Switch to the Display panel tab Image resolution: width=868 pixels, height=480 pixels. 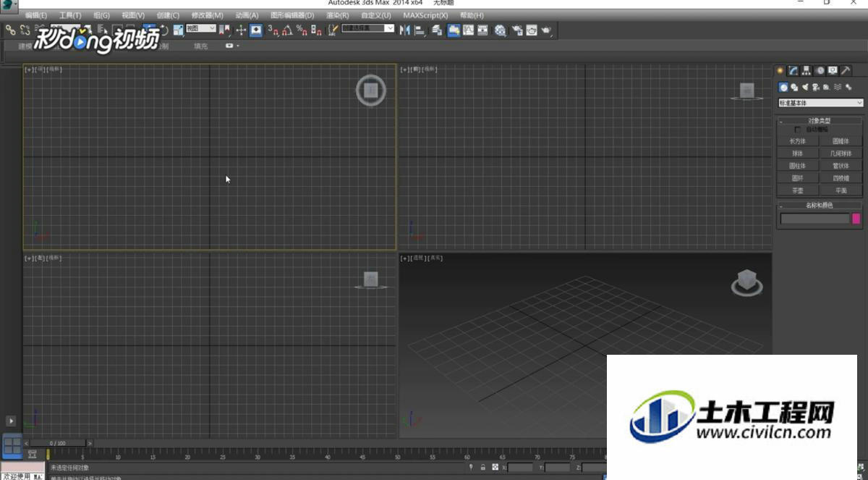pos(833,70)
